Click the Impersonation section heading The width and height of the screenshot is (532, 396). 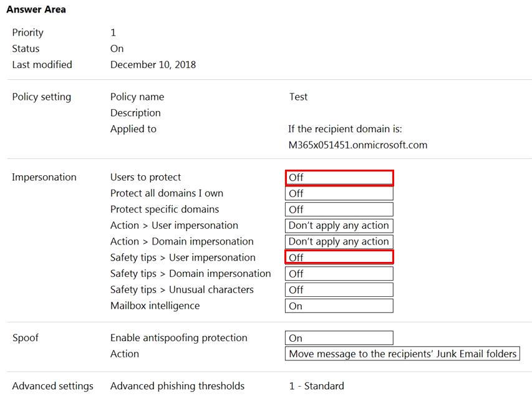pos(44,177)
